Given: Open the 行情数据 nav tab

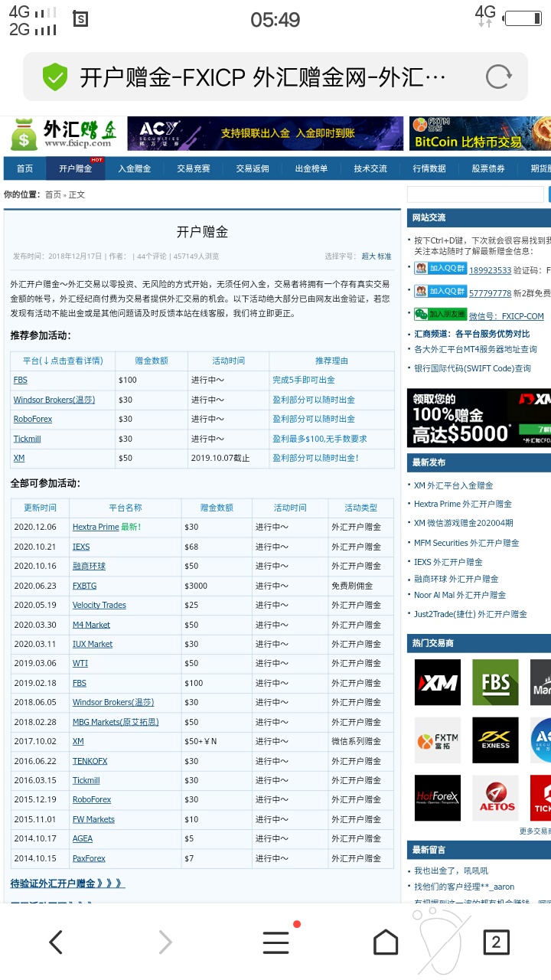Looking at the screenshot, I should 429,168.
